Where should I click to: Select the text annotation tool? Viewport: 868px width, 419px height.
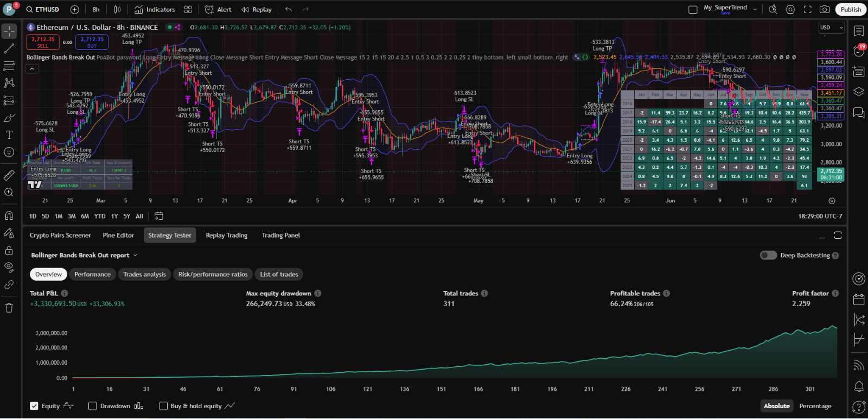[9, 135]
